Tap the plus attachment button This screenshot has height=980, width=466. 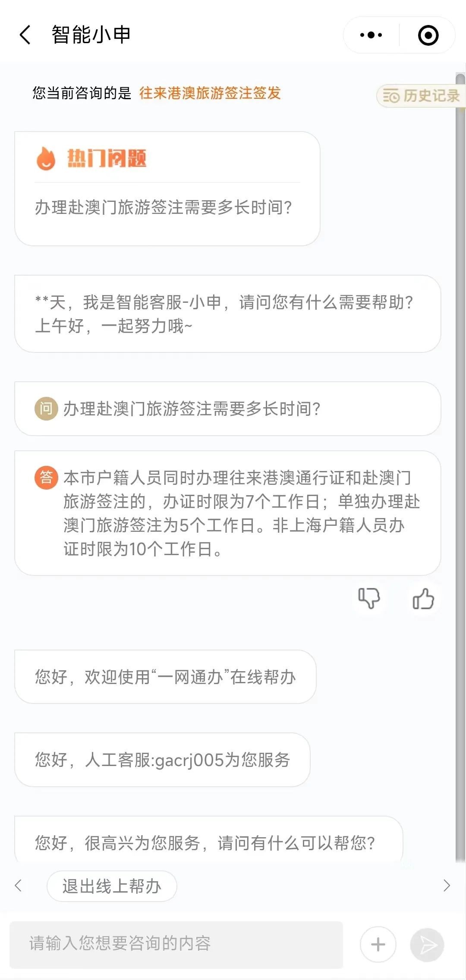tap(378, 944)
